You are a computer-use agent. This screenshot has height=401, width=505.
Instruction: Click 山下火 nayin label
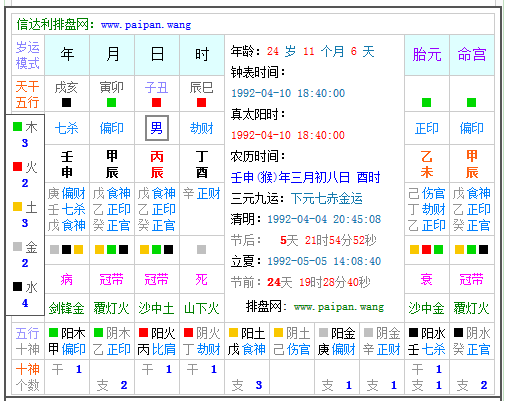tap(202, 308)
